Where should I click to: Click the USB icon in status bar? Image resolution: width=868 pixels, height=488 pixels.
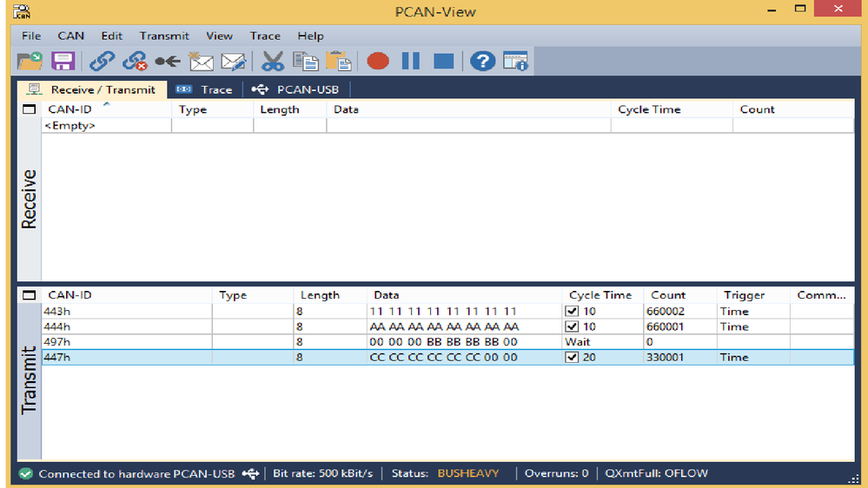[250, 473]
